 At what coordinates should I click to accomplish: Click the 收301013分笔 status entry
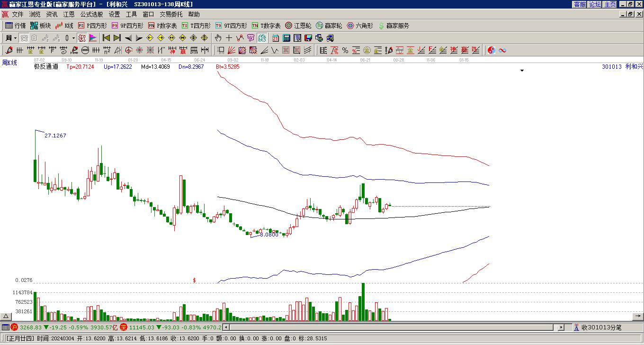click(601, 327)
